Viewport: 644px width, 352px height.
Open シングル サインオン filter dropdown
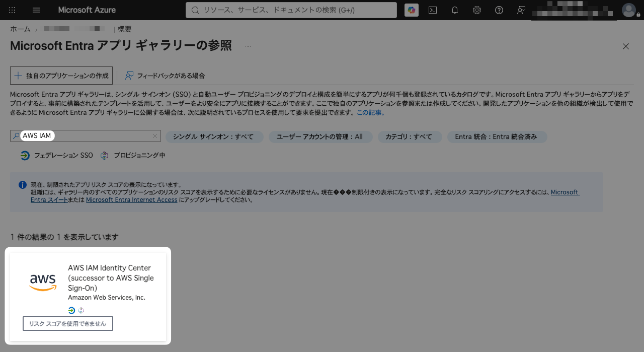click(215, 136)
